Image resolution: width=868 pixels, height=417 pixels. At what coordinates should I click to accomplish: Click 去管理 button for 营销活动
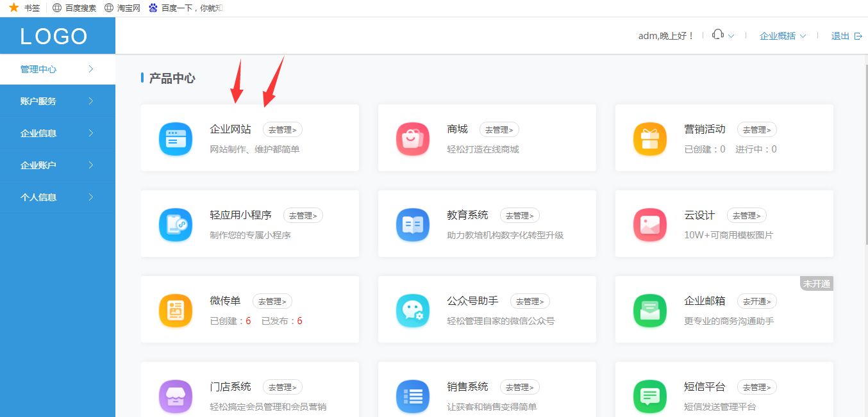coord(757,129)
